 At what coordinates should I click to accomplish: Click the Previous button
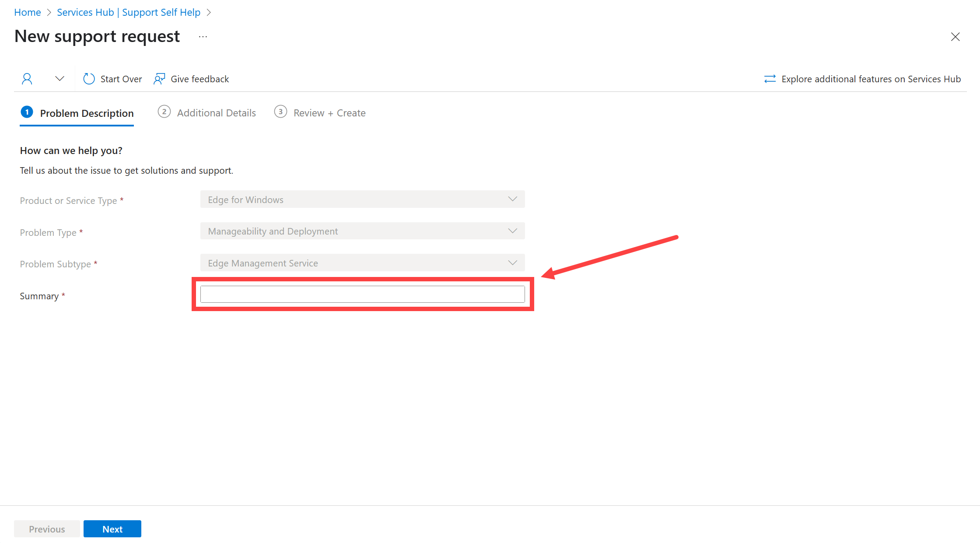tap(47, 529)
